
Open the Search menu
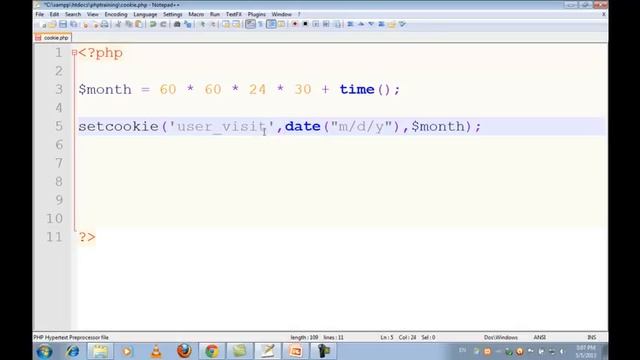(x=73, y=14)
